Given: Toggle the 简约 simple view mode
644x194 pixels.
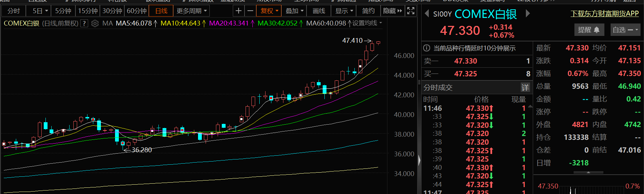Looking at the screenshot, I should pyautogui.click(x=368, y=11).
